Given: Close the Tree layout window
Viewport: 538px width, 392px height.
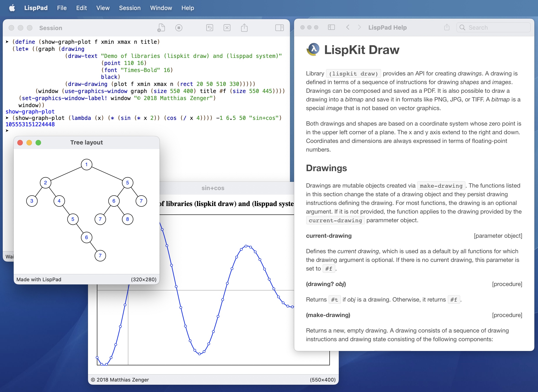Looking at the screenshot, I should pyautogui.click(x=20, y=142).
